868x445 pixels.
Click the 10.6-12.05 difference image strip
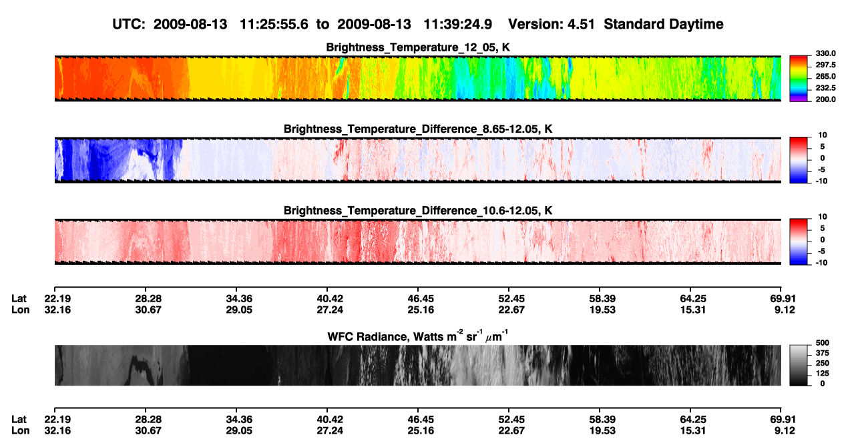417,242
